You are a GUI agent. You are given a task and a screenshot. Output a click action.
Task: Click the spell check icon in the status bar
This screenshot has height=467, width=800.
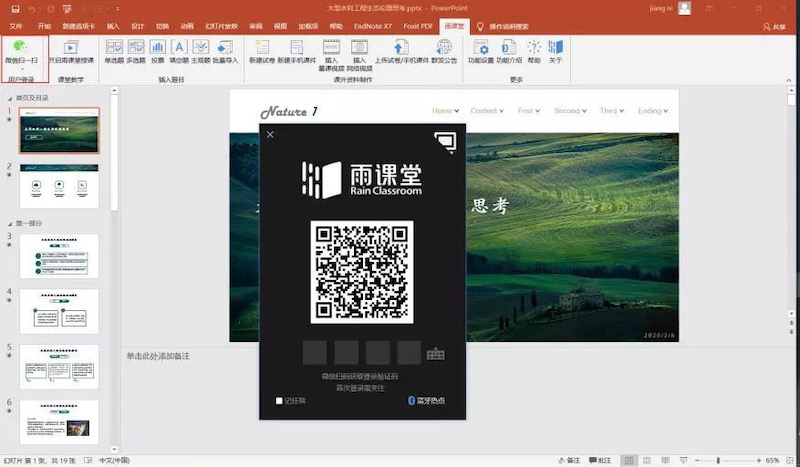88,460
